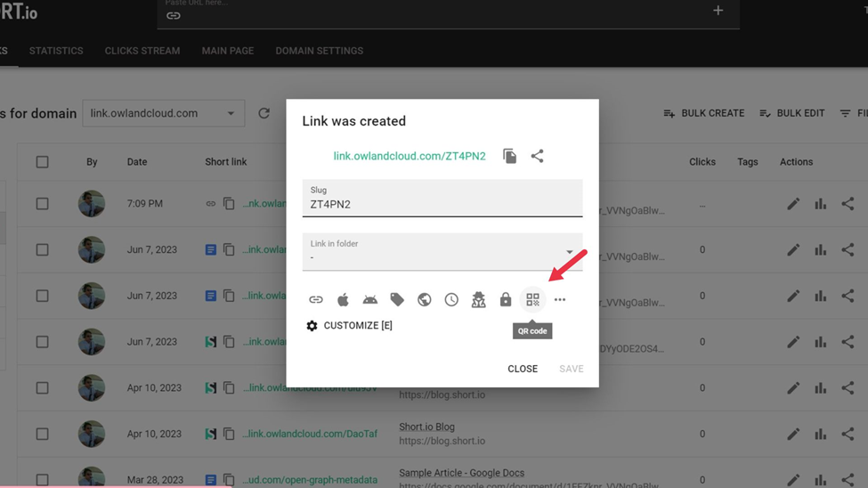Open the STATISTICS tab

[x=56, y=51]
